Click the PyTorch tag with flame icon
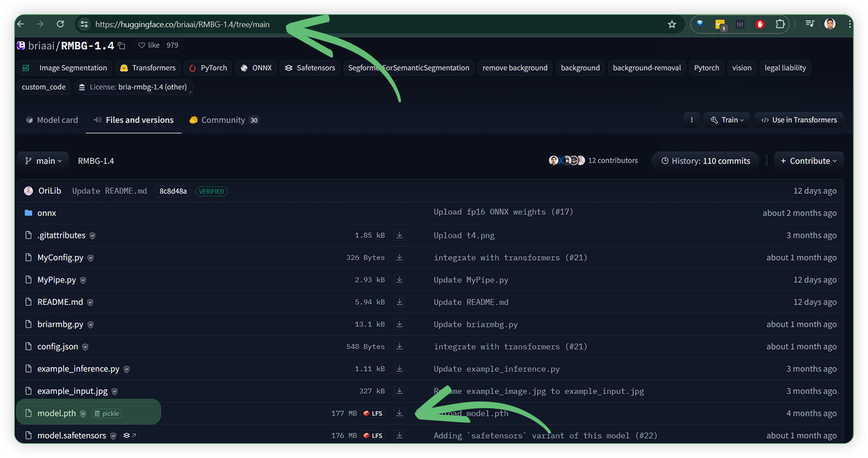The height and width of the screenshot is (458, 868). tap(208, 68)
